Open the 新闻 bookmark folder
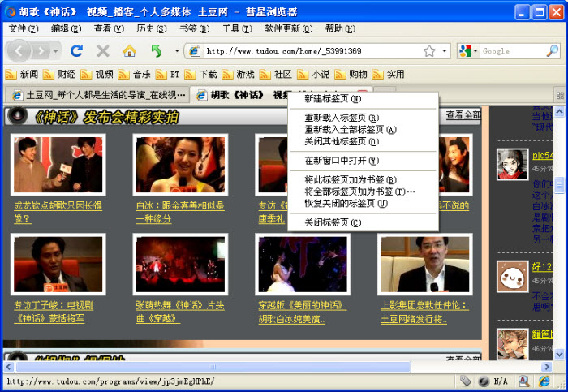This screenshot has width=568, height=392. click(x=22, y=75)
